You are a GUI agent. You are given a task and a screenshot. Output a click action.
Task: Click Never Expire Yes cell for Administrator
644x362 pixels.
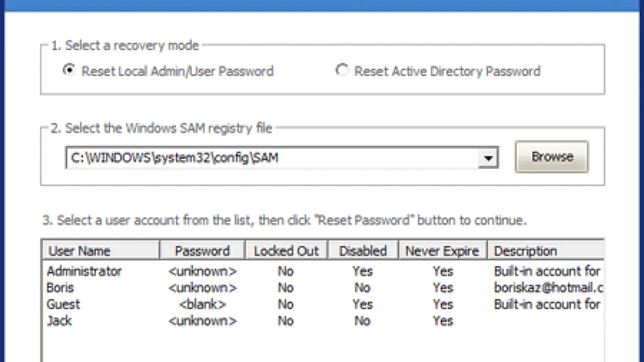coord(443,271)
